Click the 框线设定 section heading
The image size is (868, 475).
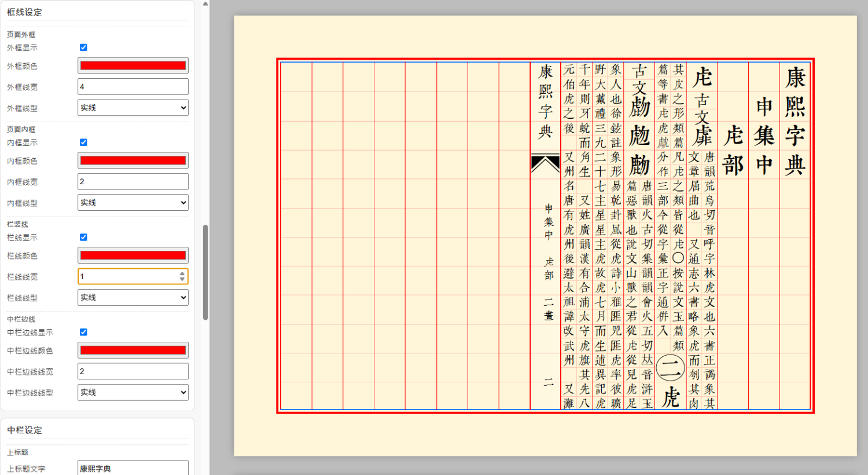coord(24,12)
